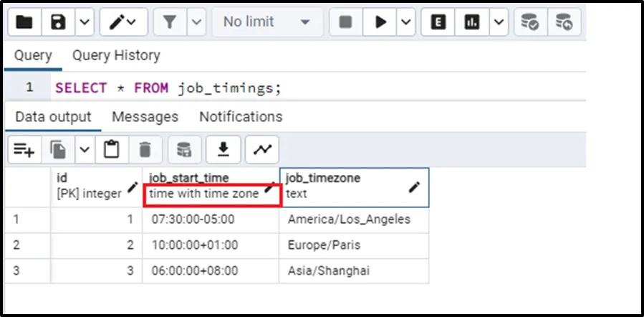Switch to the Query History tab
The image size is (644, 317).
click(116, 55)
